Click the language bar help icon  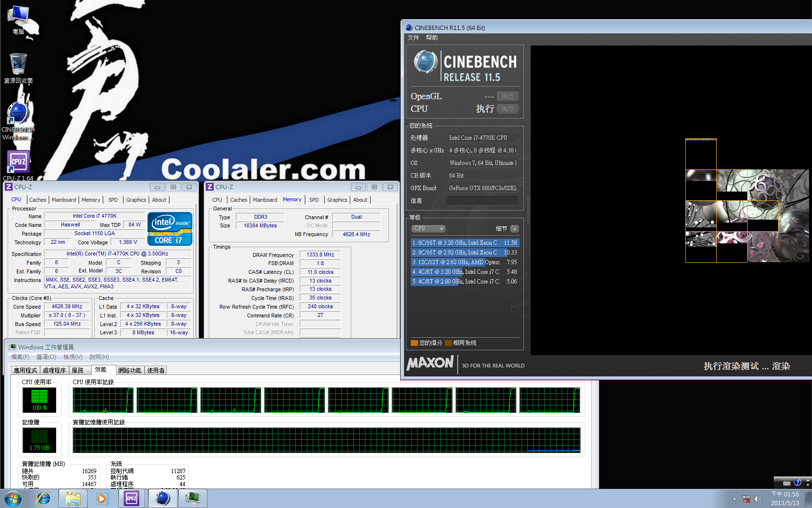coord(797,482)
